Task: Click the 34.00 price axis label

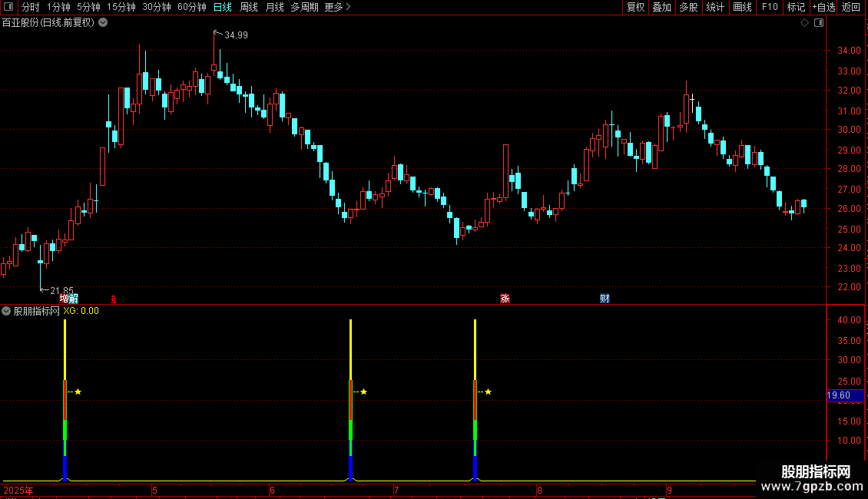Action: (x=849, y=51)
